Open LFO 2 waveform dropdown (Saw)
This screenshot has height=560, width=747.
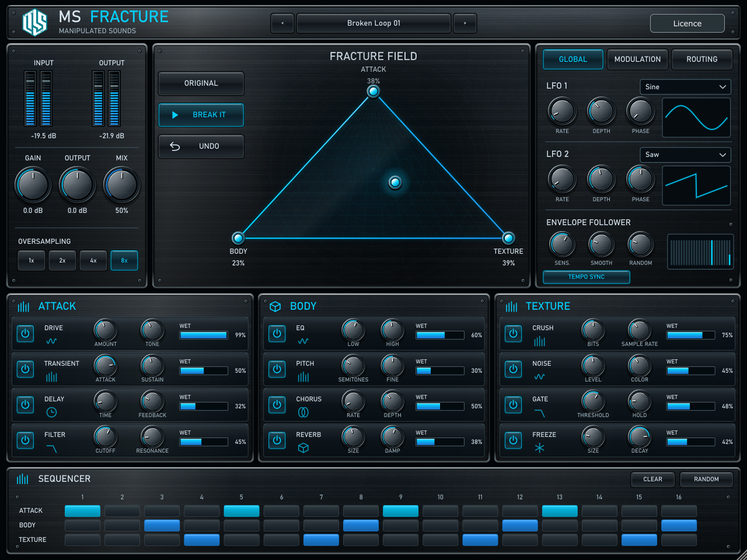[x=685, y=154]
